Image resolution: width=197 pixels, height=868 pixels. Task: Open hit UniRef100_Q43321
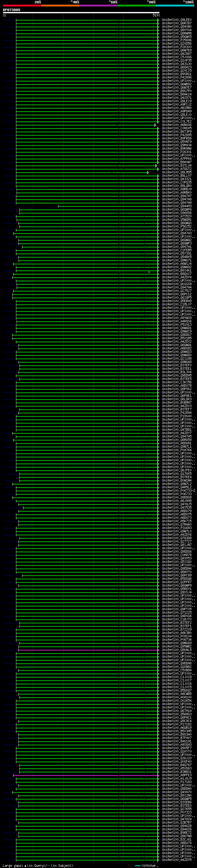pos(177,179)
